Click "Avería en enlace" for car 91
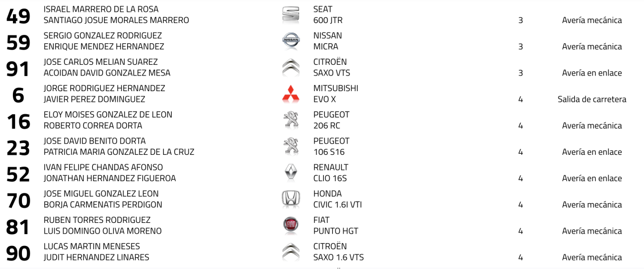This screenshot has width=644, height=269. click(x=592, y=73)
